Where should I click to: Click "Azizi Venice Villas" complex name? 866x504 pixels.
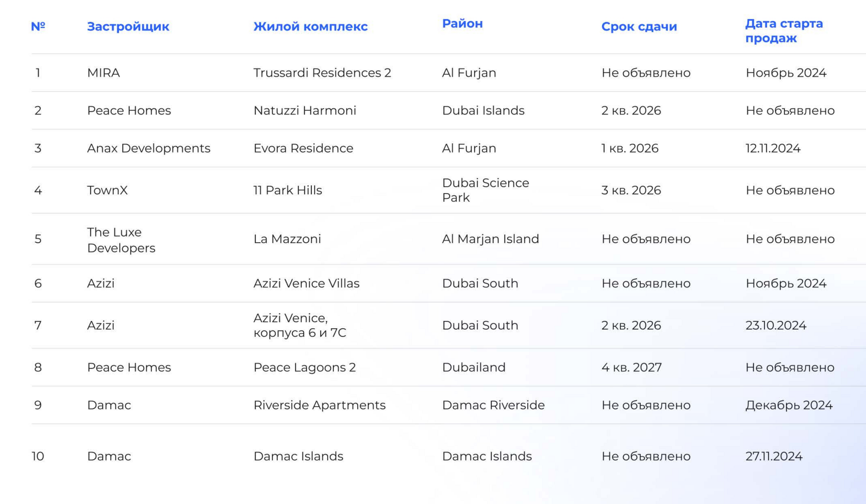coord(306,283)
